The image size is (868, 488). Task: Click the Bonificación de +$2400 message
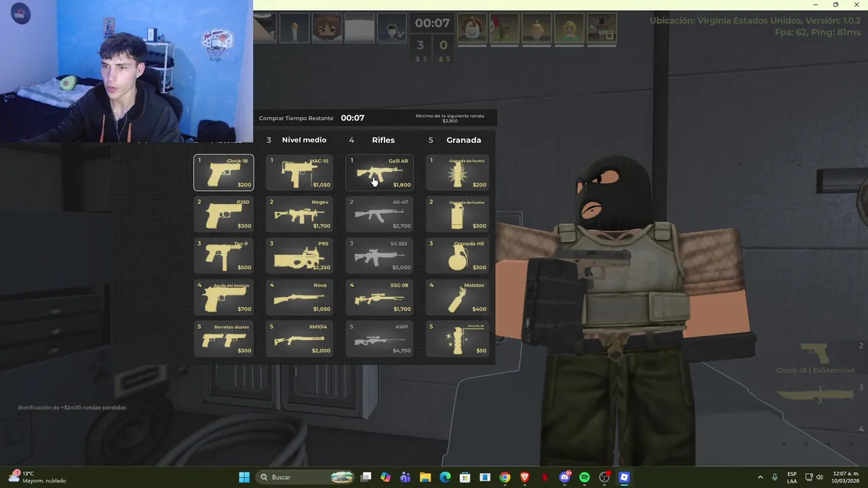[72, 407]
